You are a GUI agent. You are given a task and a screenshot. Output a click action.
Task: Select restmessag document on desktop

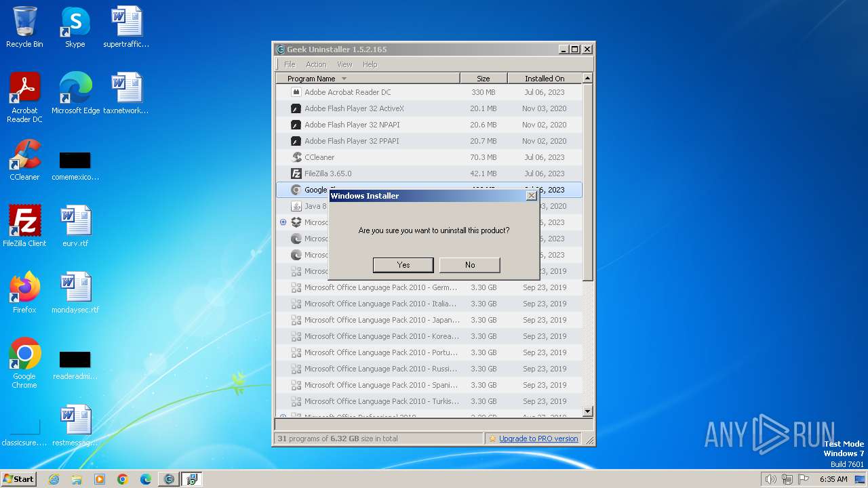click(75, 426)
